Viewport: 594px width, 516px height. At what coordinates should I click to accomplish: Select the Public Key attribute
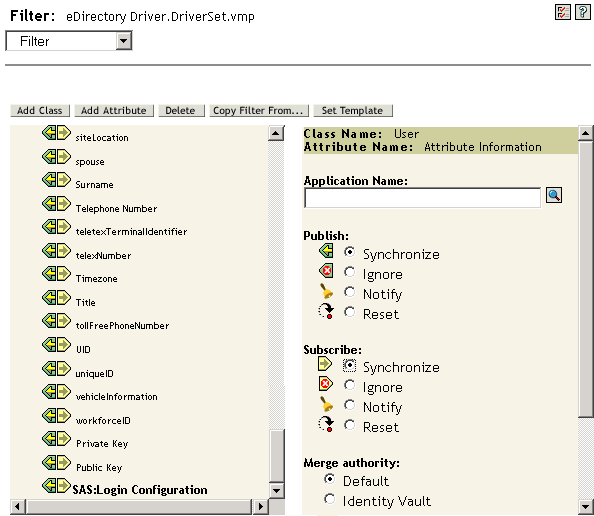[x=99, y=468]
